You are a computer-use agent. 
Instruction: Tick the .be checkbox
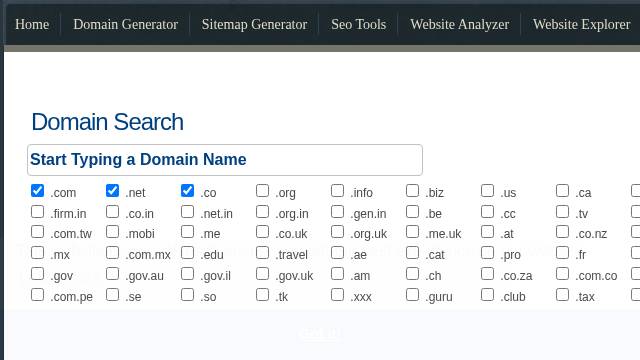point(413,211)
